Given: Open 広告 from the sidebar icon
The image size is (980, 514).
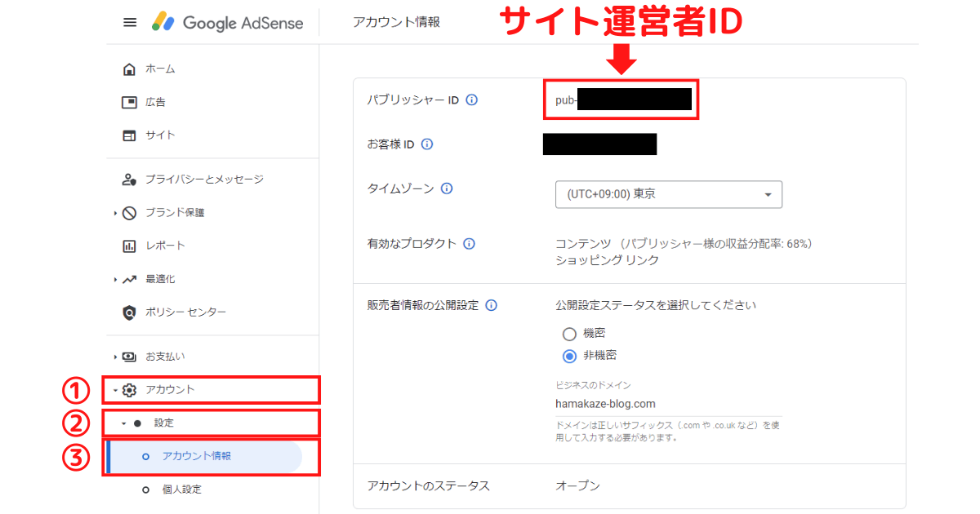Looking at the screenshot, I should (x=131, y=101).
